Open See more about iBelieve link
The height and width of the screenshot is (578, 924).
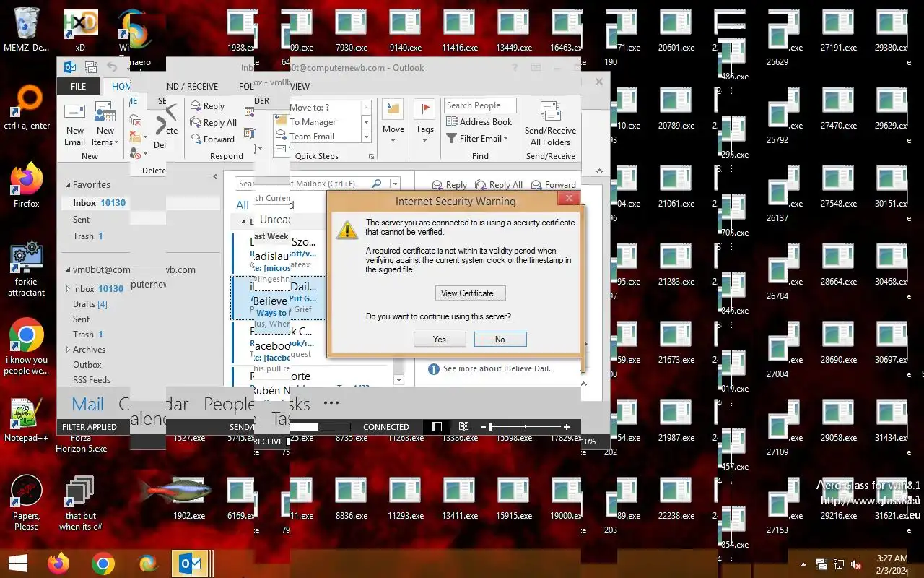tap(498, 368)
